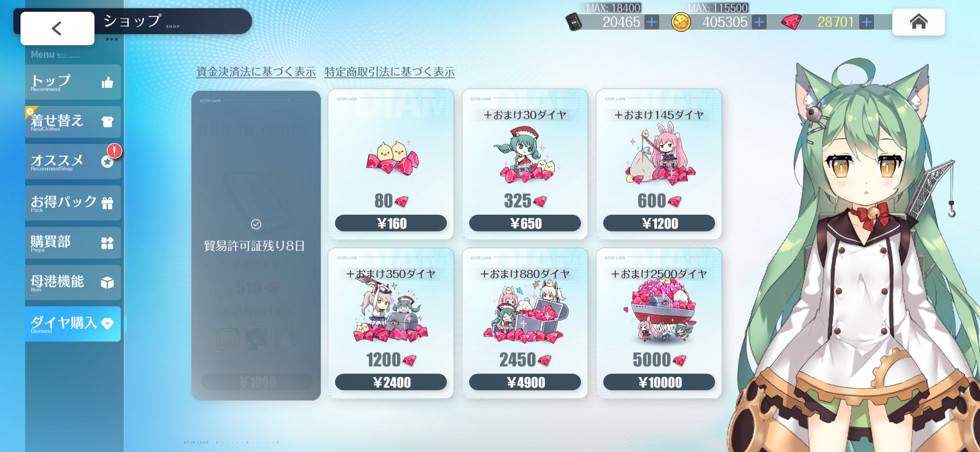Go back using the arrow button

point(57,28)
